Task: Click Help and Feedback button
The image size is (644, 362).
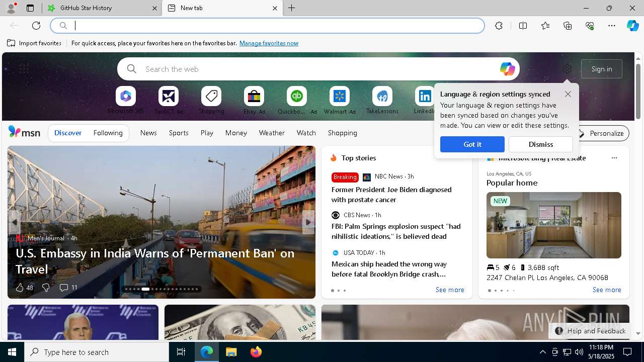Action: [591, 331]
